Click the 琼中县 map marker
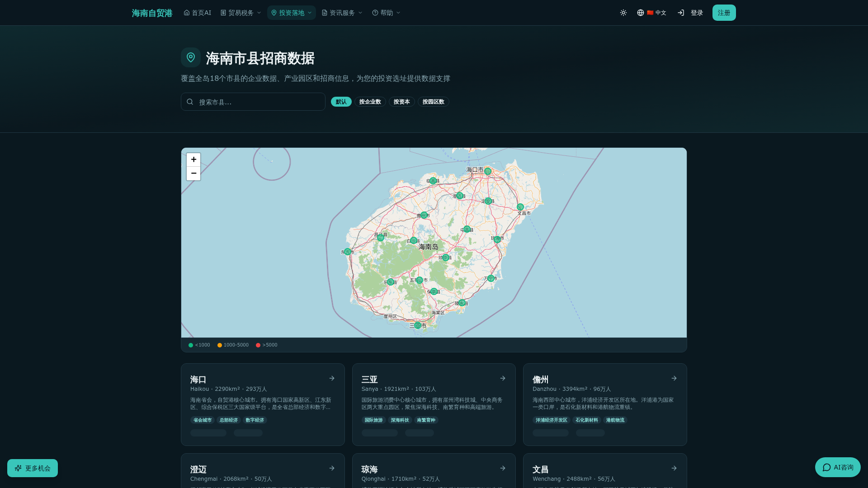The width and height of the screenshot is (868, 488). 446,258
